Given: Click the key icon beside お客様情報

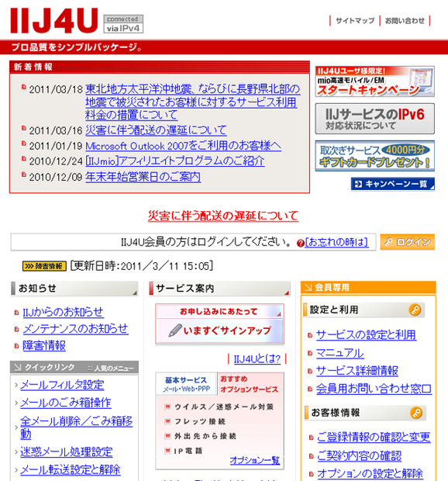Looking at the screenshot, I should (416, 413).
